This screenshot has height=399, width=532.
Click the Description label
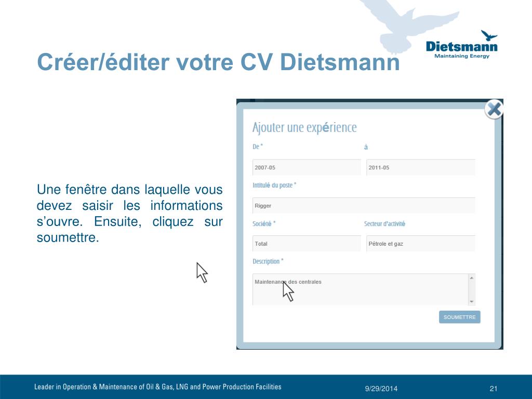pyautogui.click(x=268, y=261)
